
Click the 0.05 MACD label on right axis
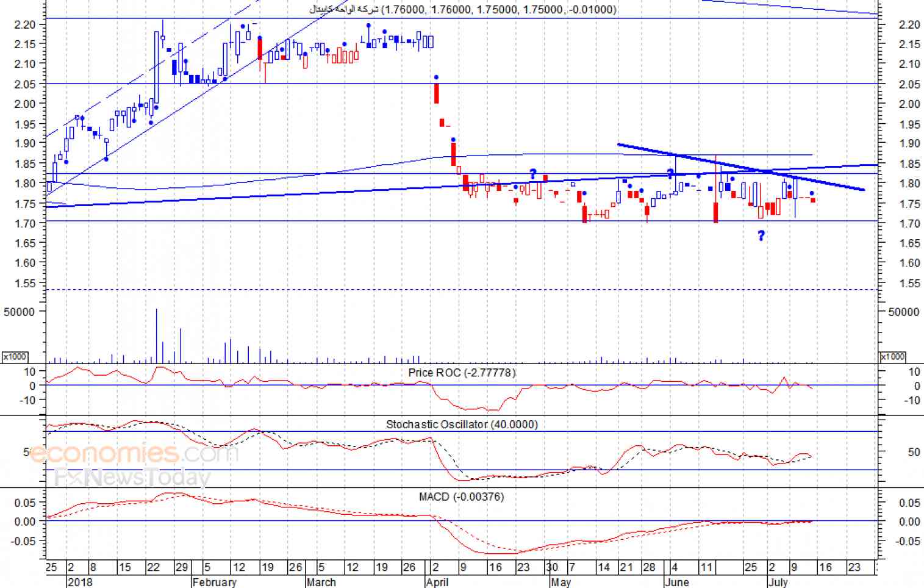point(909,503)
